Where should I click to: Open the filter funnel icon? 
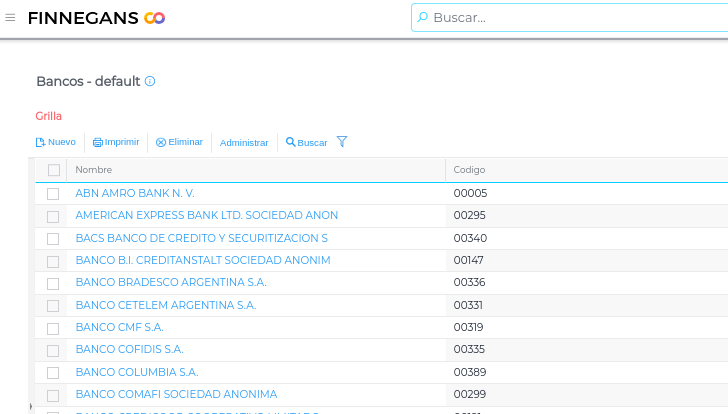342,142
